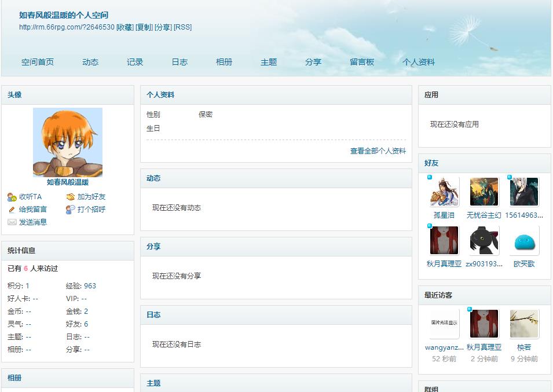
Task: Open 查看全部个人资料 link
Action: pyautogui.click(x=378, y=151)
